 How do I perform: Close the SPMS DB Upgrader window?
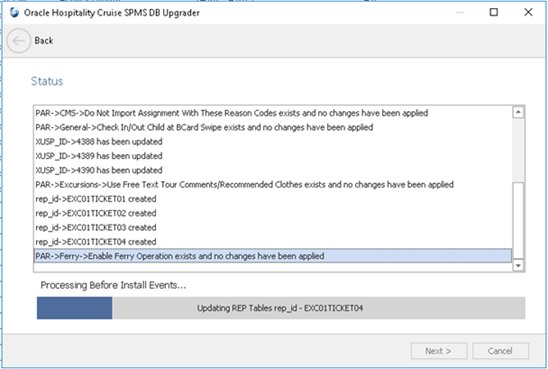528,12
